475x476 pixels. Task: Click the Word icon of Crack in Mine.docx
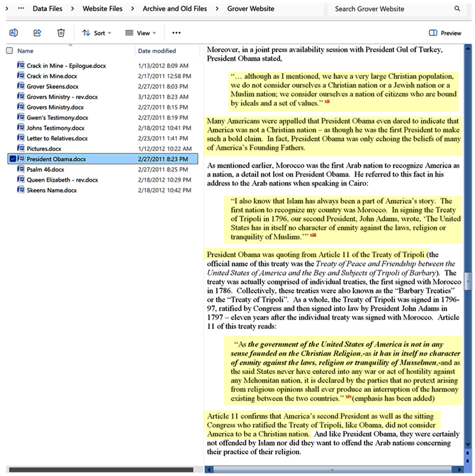20,77
